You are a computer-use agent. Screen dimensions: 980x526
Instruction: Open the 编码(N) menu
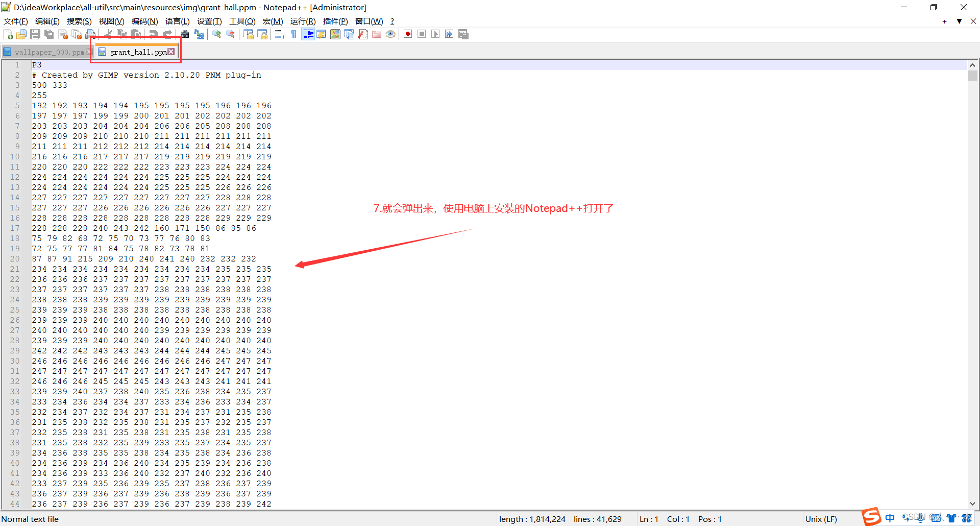coord(145,21)
